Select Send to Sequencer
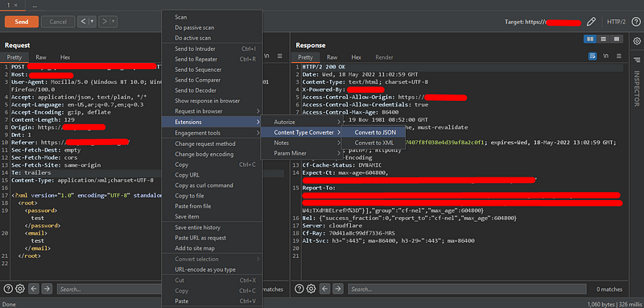The width and height of the screenshot is (644, 308). (x=212, y=70)
